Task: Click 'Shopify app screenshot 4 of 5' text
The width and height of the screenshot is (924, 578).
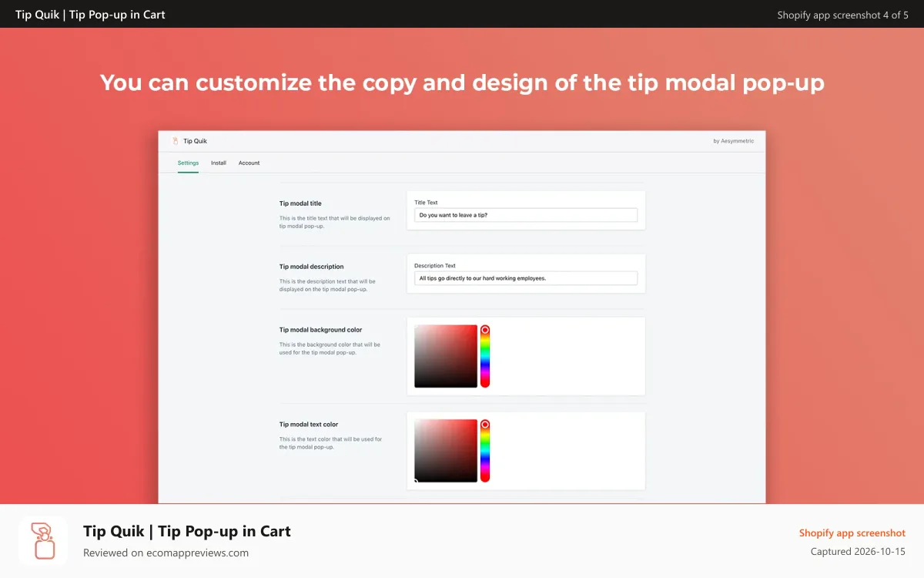Action: click(x=843, y=15)
